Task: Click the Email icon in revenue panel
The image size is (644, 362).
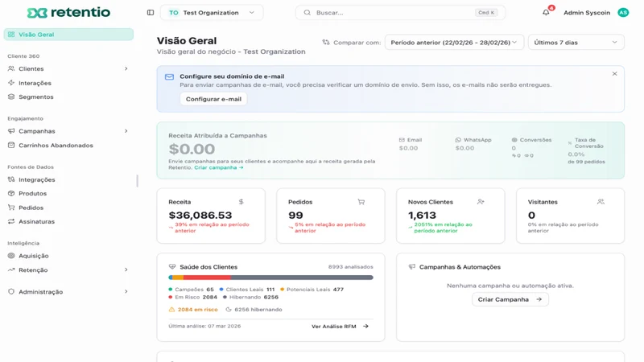Action: coord(402,140)
